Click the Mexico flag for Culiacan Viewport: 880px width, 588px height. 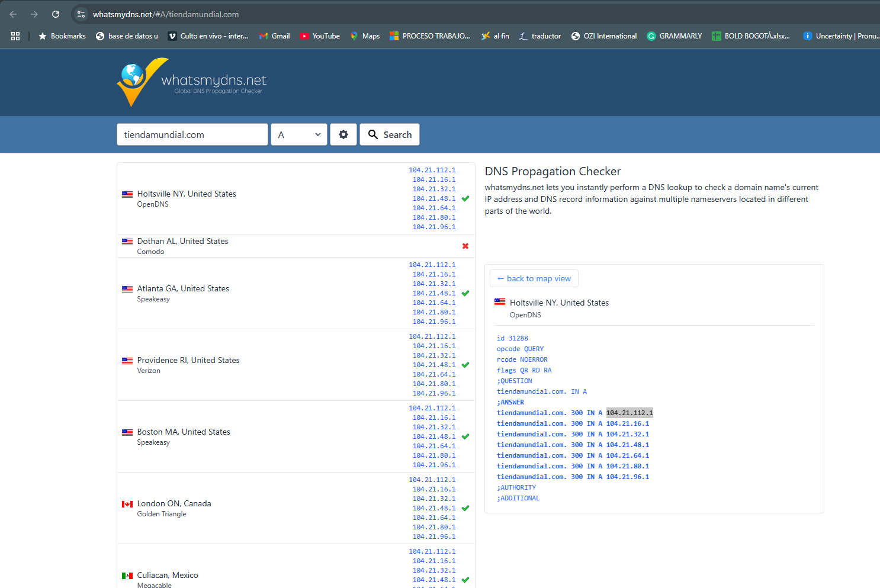pyautogui.click(x=127, y=576)
